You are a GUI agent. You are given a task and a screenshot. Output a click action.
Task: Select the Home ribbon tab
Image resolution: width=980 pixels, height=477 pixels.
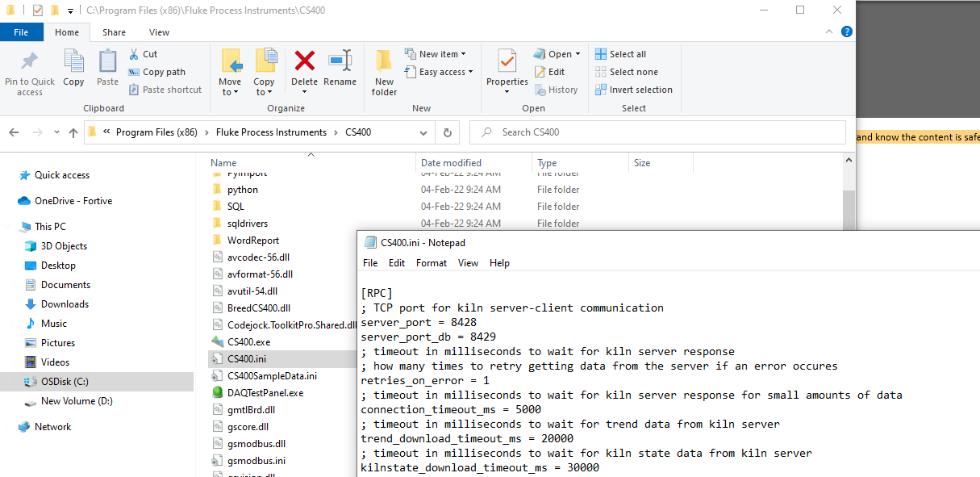67,32
